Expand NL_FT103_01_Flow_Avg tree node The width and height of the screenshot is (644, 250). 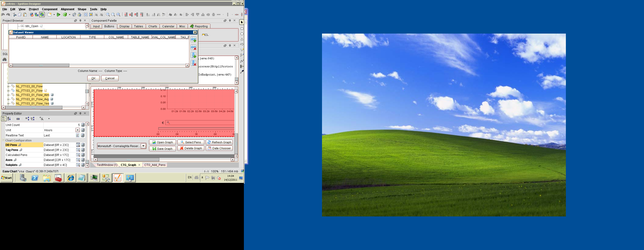8,99
